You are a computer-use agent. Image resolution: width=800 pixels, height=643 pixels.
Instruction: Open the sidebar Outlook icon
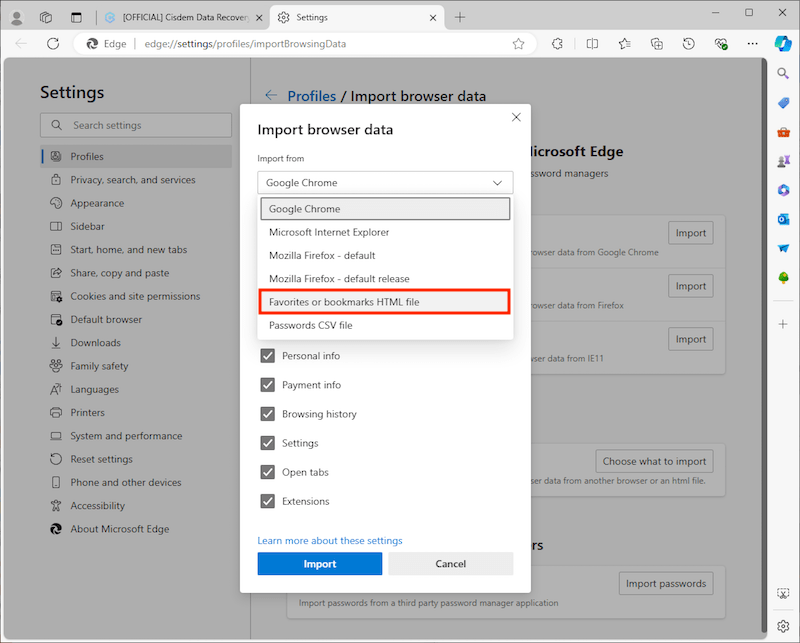[783, 219]
